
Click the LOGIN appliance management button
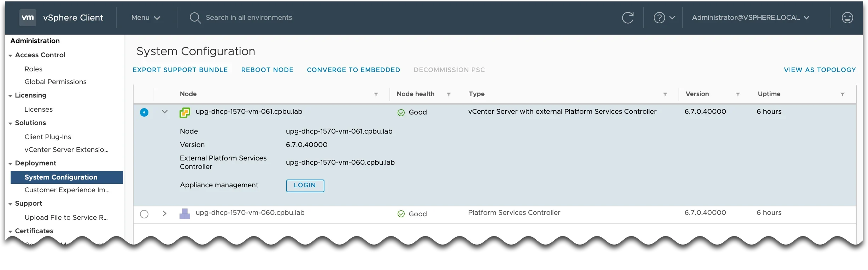tap(305, 186)
